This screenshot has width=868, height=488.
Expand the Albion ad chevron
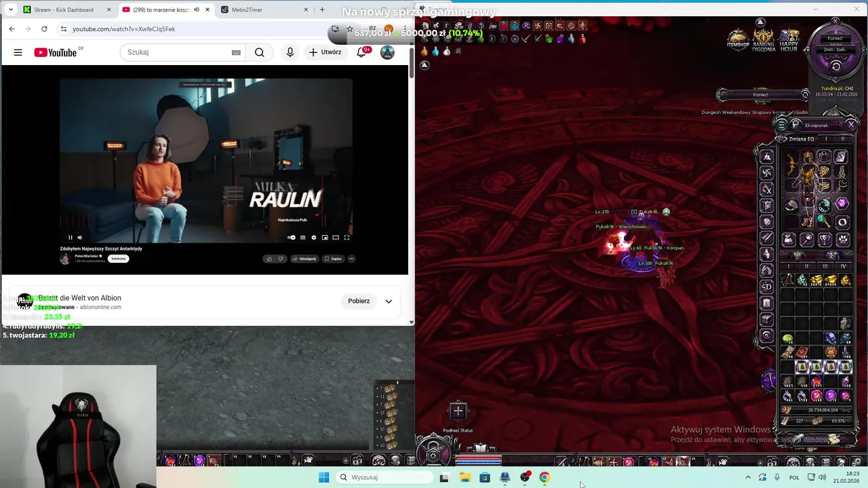tap(389, 301)
